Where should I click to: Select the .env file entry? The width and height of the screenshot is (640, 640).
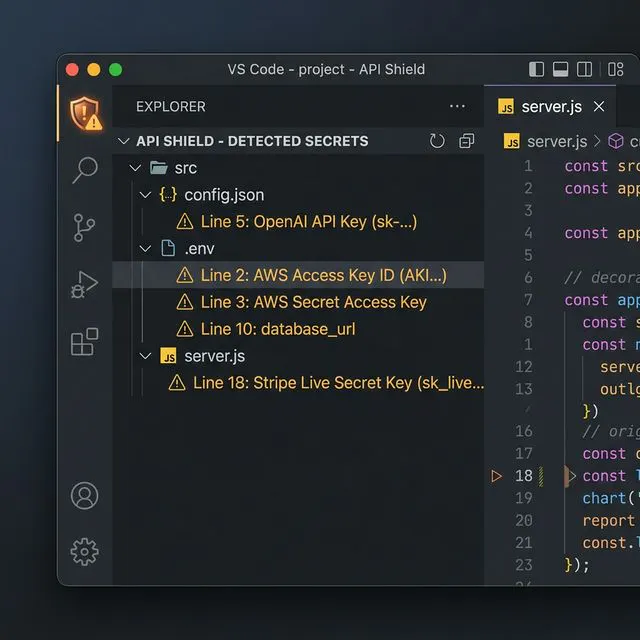coord(298,248)
